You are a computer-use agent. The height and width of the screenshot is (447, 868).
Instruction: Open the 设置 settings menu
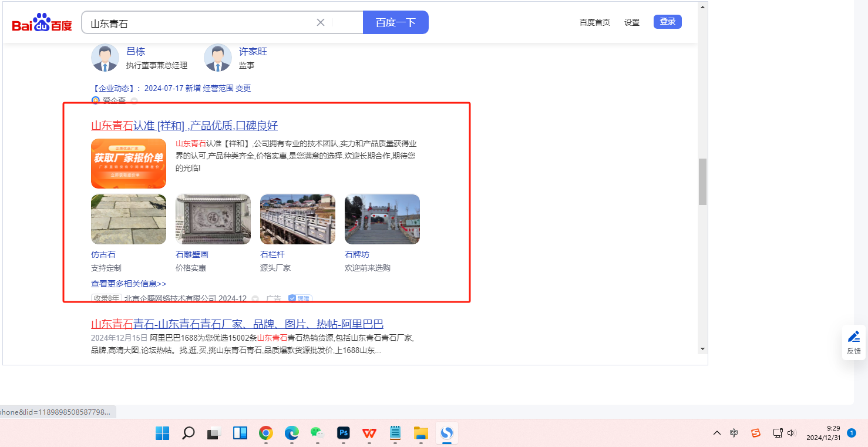click(632, 22)
